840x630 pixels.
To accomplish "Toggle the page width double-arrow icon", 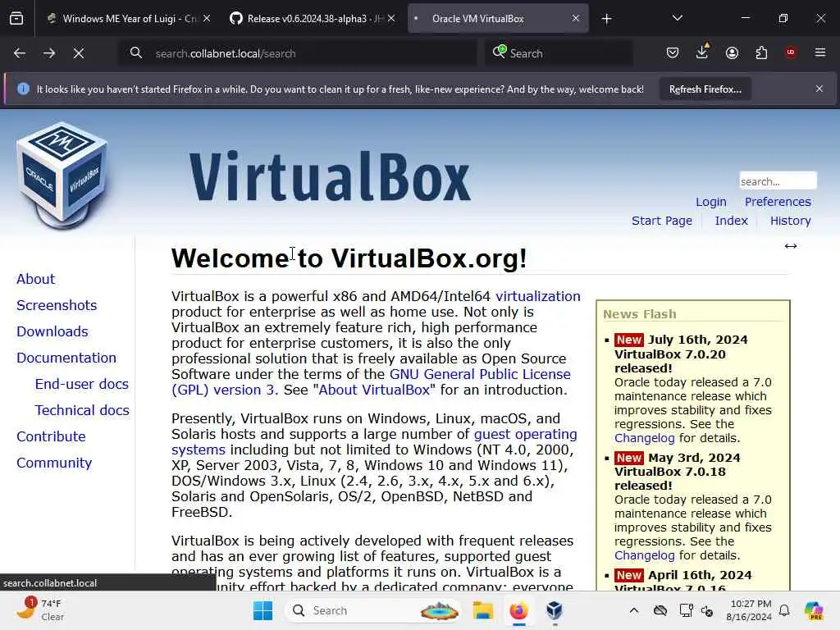I will click(791, 246).
